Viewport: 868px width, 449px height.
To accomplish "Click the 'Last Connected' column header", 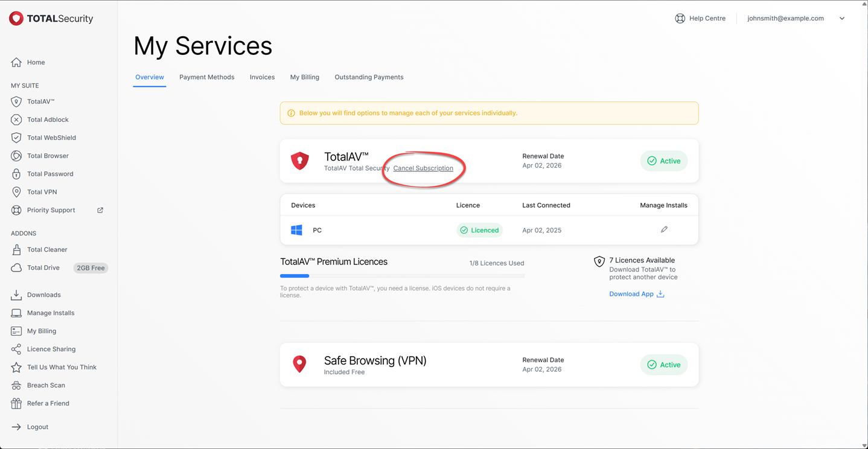I will tap(546, 205).
